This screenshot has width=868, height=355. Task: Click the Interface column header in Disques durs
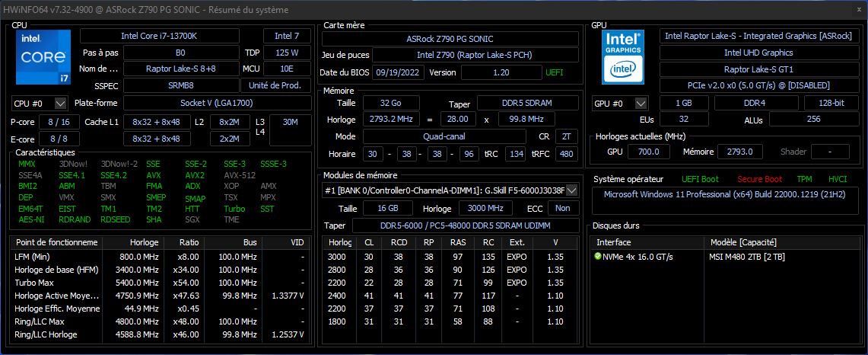point(613,242)
